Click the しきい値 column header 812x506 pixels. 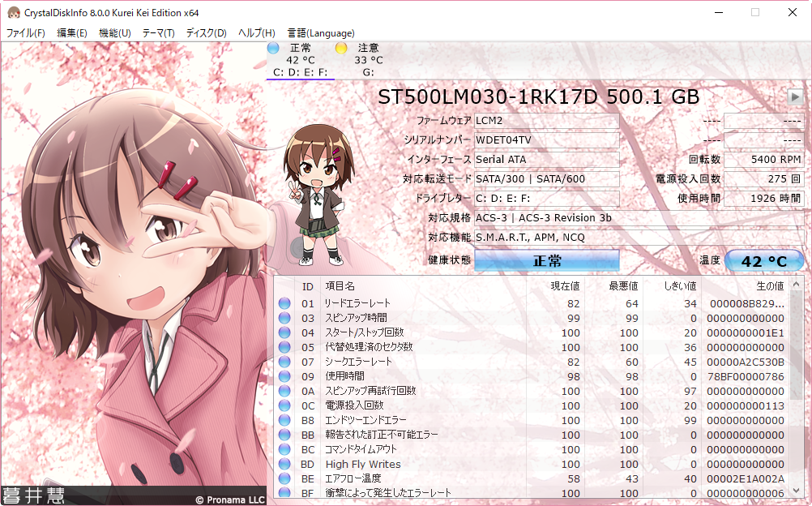point(672,286)
